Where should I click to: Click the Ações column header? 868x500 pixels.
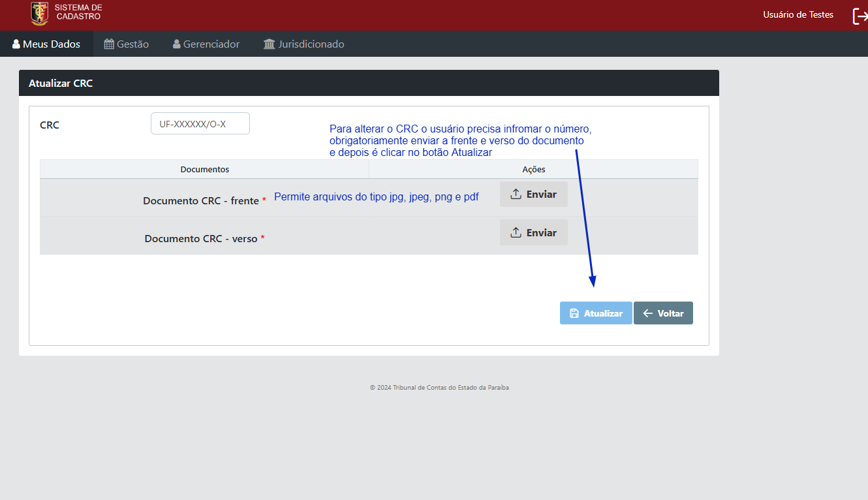click(x=534, y=169)
